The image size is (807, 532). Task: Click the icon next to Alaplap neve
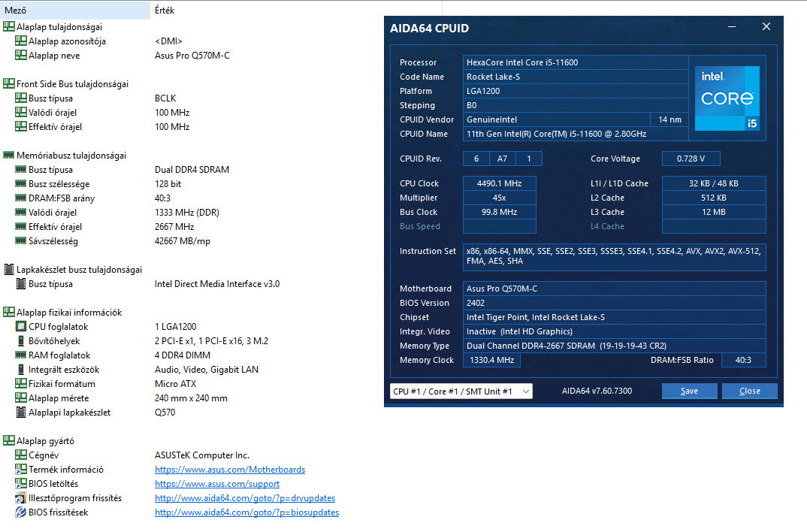tap(21, 55)
